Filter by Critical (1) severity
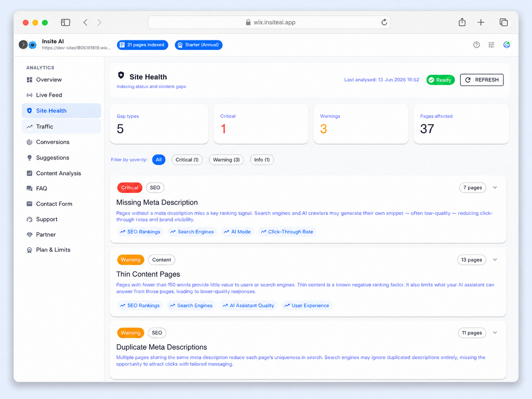Image resolution: width=532 pixels, height=399 pixels. point(187,160)
